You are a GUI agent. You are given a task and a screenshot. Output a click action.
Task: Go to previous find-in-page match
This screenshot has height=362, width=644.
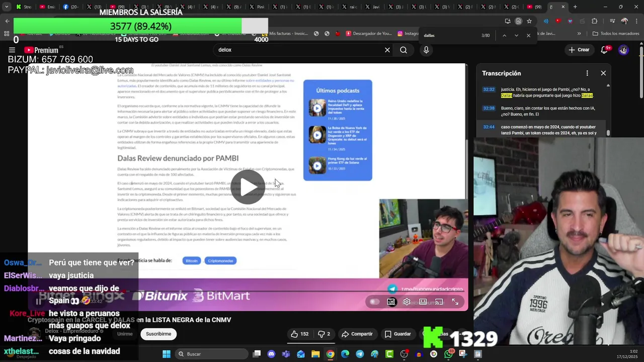point(504,35)
